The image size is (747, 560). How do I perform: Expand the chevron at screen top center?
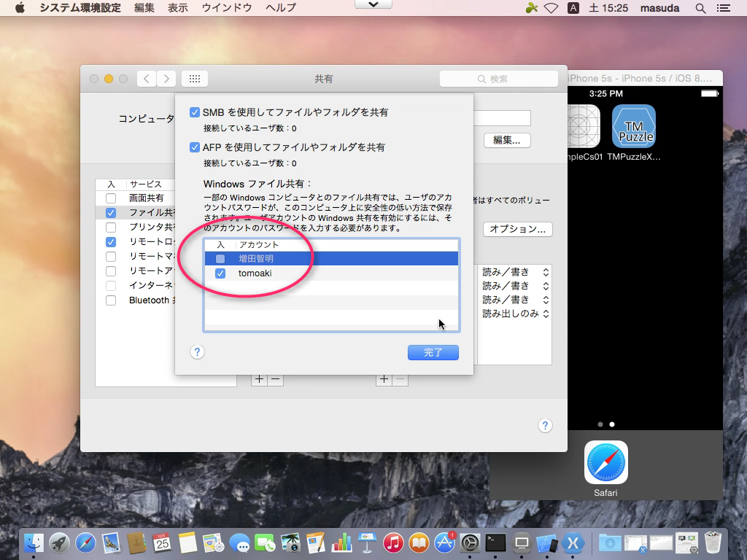pyautogui.click(x=373, y=4)
